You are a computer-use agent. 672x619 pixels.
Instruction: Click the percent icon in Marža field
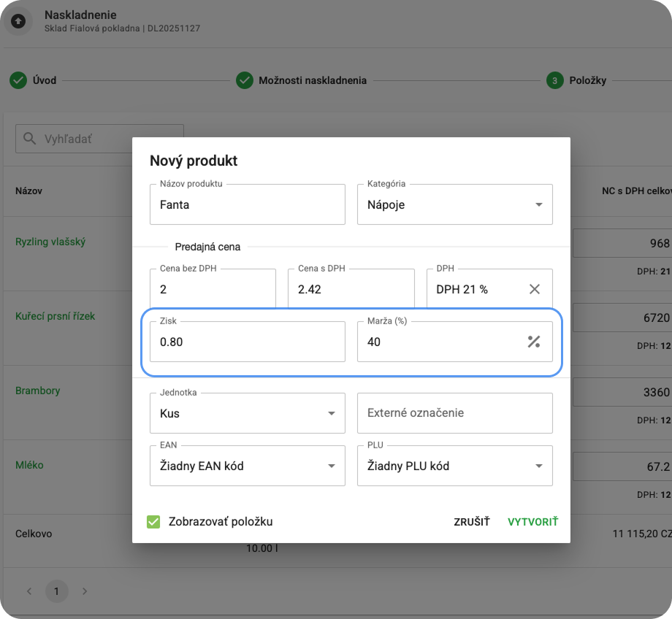[x=534, y=342]
